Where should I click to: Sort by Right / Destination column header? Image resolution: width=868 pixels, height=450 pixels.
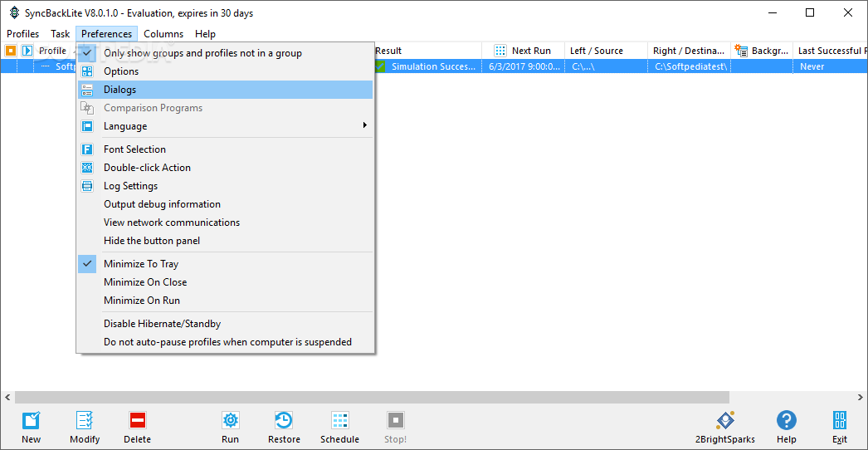[x=690, y=51]
